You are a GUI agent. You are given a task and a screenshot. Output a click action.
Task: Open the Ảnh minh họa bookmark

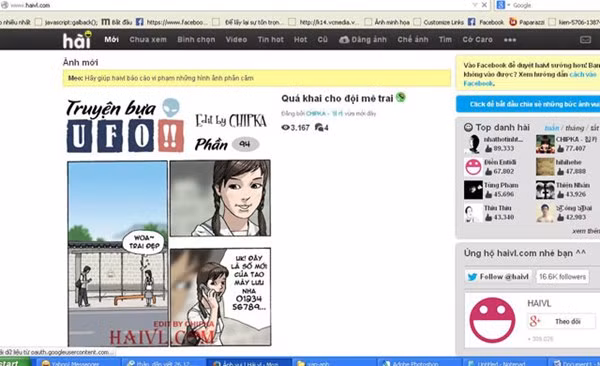pyautogui.click(x=387, y=22)
